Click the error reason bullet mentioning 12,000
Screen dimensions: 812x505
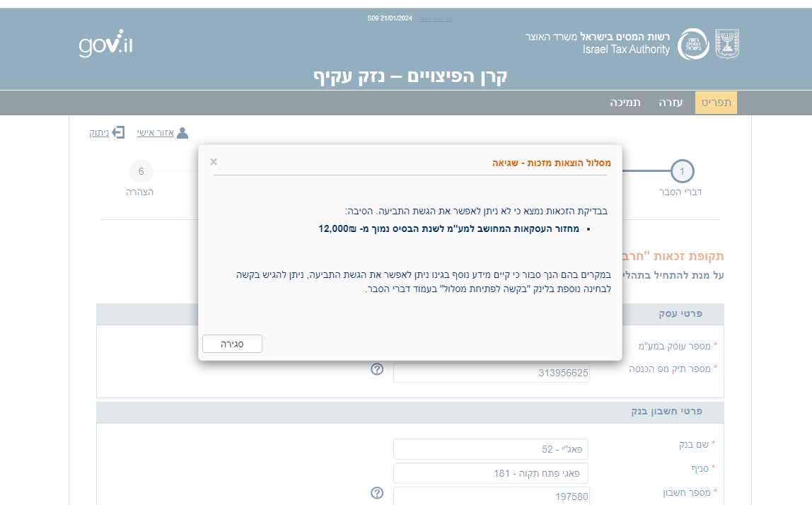pyautogui.click(x=448, y=228)
